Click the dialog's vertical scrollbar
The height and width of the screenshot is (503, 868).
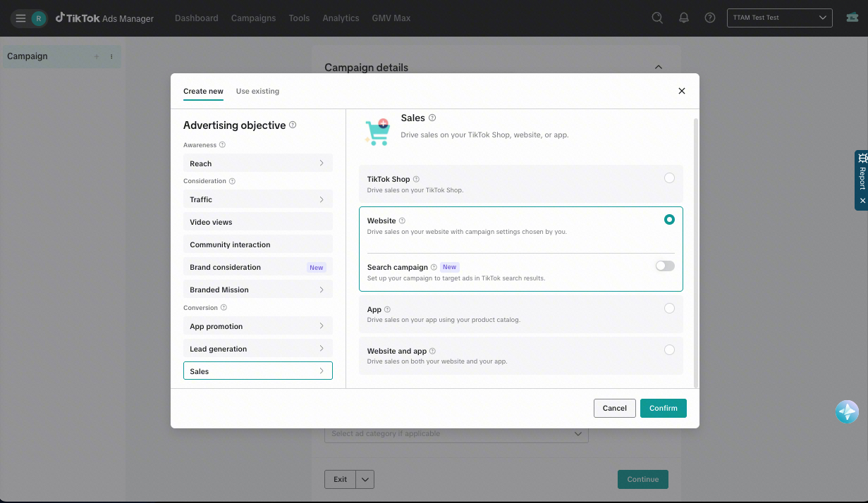pyautogui.click(x=697, y=252)
